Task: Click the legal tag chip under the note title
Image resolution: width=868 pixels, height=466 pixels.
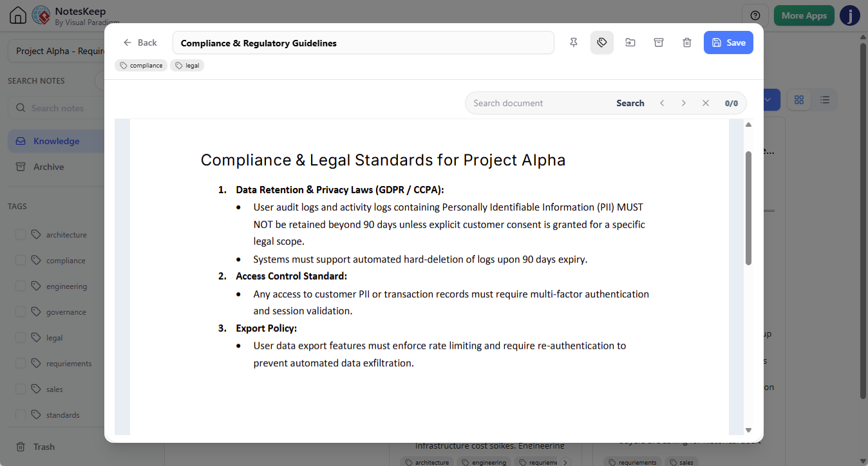Action: click(187, 66)
